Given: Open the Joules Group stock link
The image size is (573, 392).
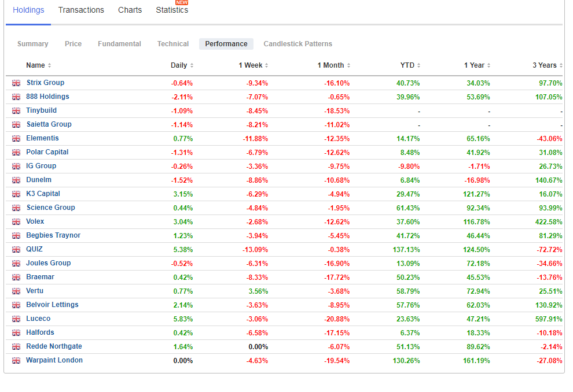Looking at the screenshot, I should pyautogui.click(x=48, y=263).
